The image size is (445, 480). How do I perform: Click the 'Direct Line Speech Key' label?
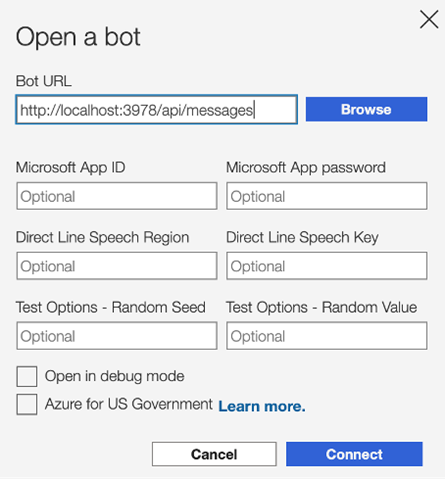point(302,238)
